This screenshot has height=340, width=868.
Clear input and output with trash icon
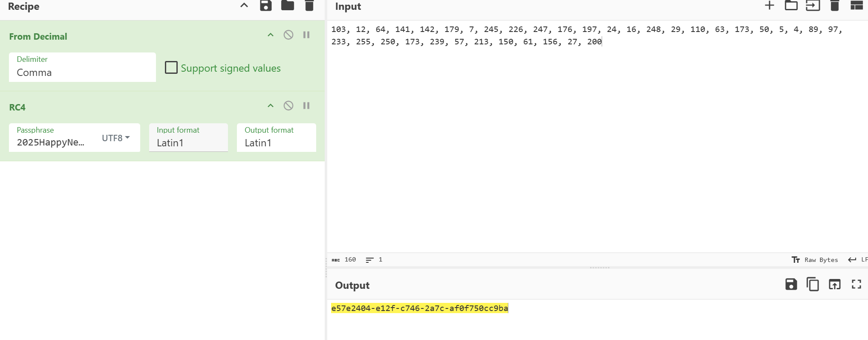[x=835, y=6]
